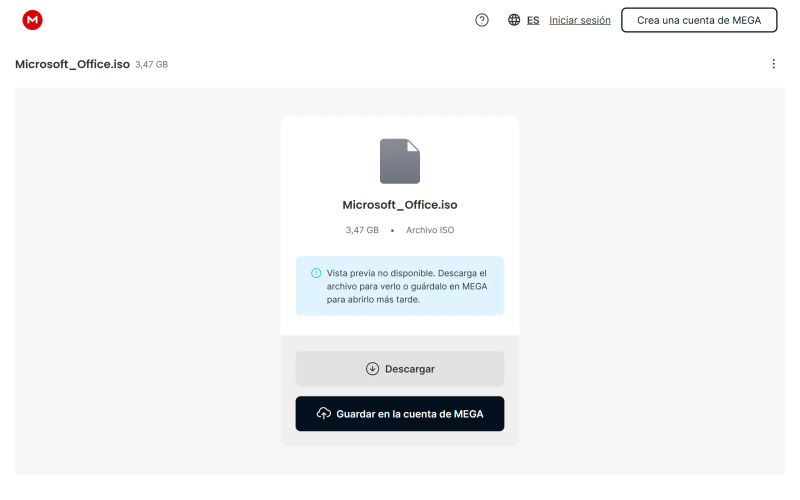Click Crea una cuenta de MEGA button
The height and width of the screenshot is (500, 800).
click(699, 20)
